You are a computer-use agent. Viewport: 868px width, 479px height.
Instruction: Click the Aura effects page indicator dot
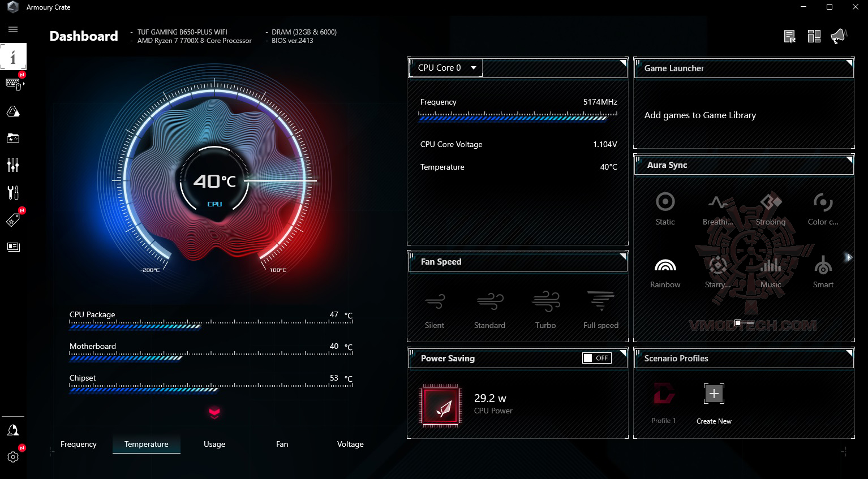738,323
